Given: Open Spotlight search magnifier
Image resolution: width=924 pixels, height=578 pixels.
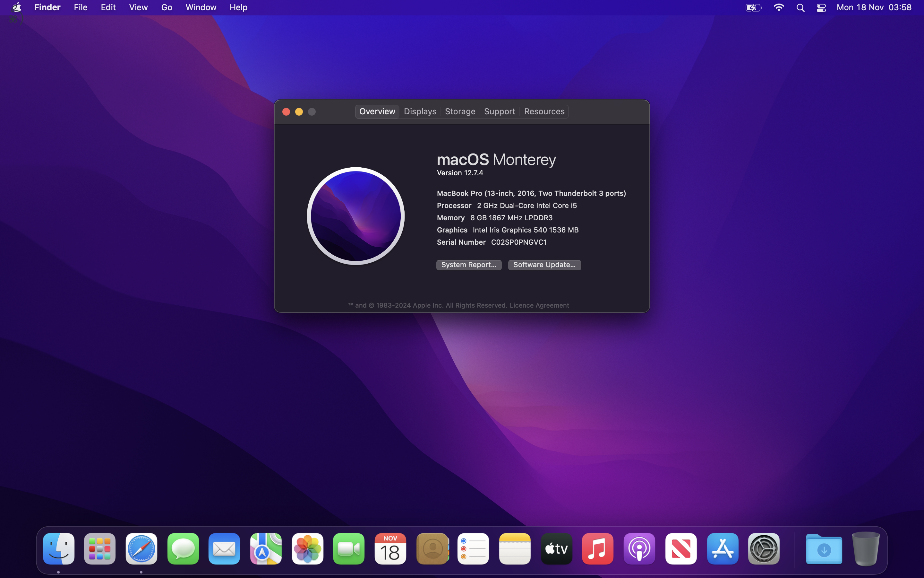Looking at the screenshot, I should click(x=801, y=8).
